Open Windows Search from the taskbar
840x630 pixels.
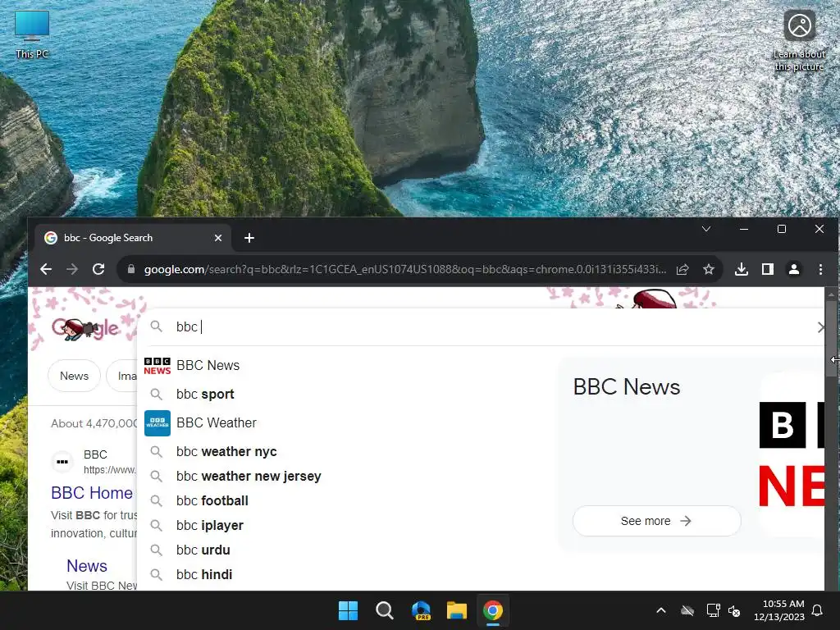click(x=384, y=610)
